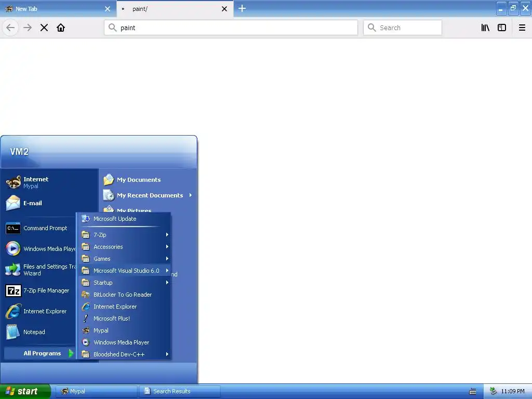Open the Library icon in toolbar
This screenshot has height=399, width=532.
pyautogui.click(x=485, y=28)
